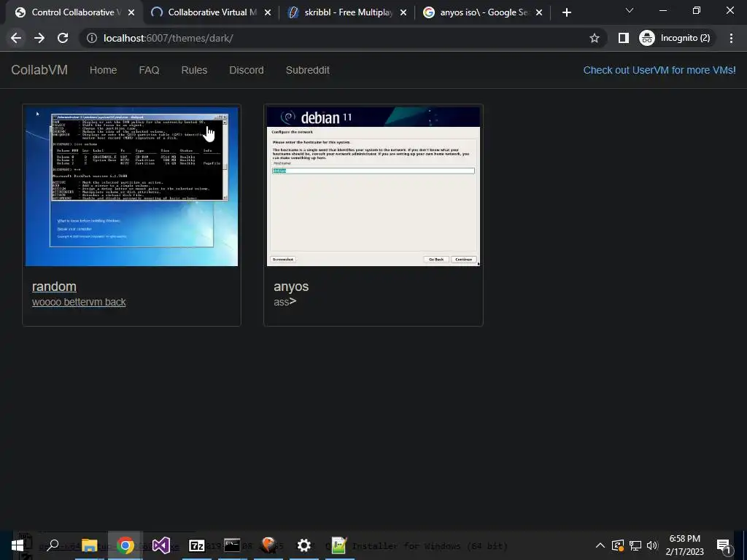
Task: Open the Discord nav link
Action: click(x=247, y=70)
